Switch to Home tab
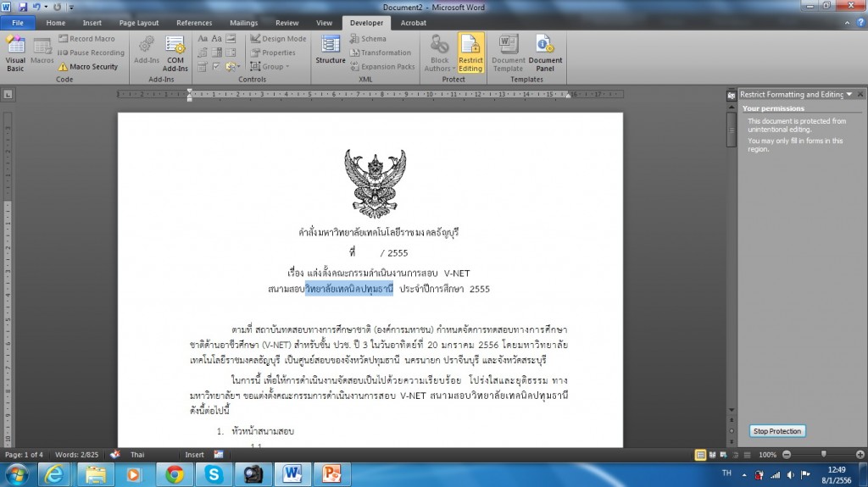 point(55,23)
